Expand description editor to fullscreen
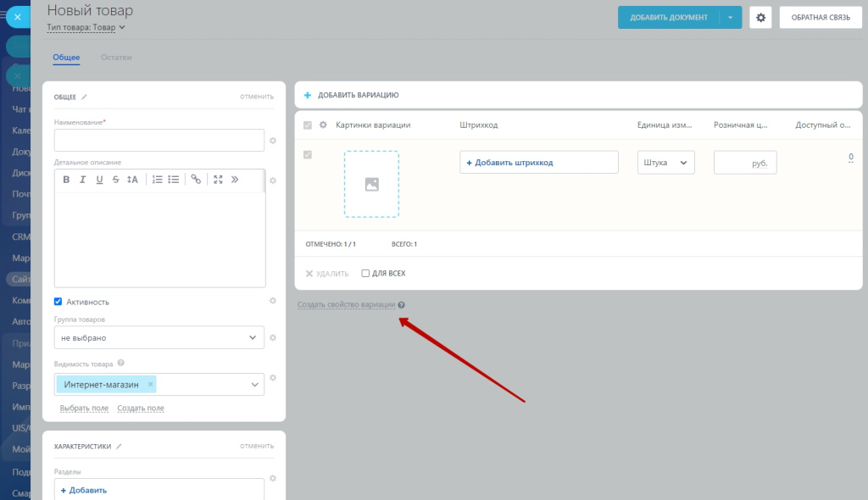The height and width of the screenshot is (500, 868). (x=219, y=180)
